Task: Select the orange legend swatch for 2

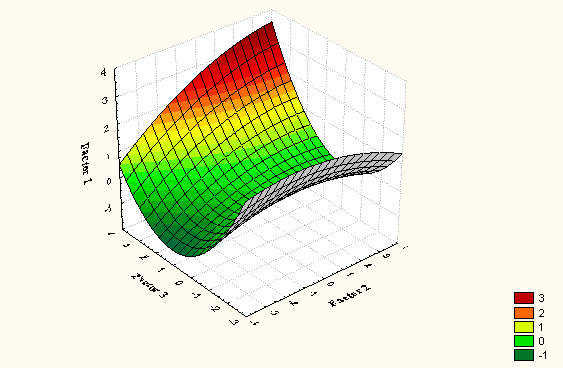Action: click(524, 312)
